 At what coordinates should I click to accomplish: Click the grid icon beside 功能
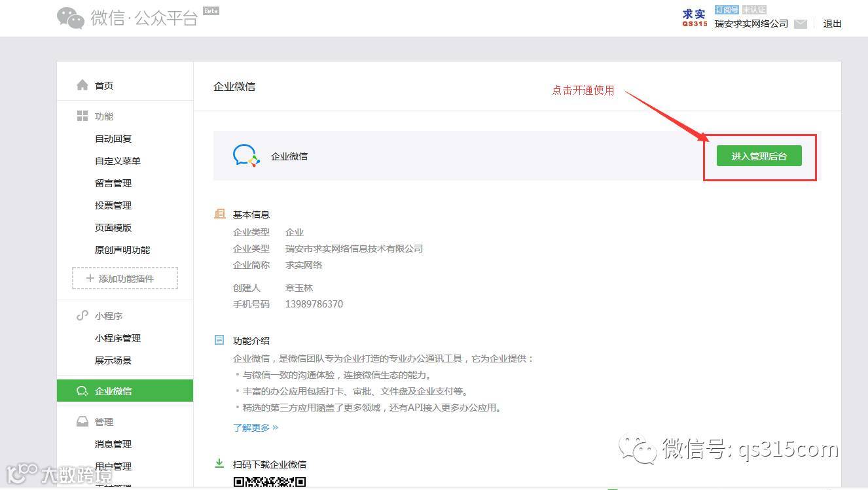point(82,116)
